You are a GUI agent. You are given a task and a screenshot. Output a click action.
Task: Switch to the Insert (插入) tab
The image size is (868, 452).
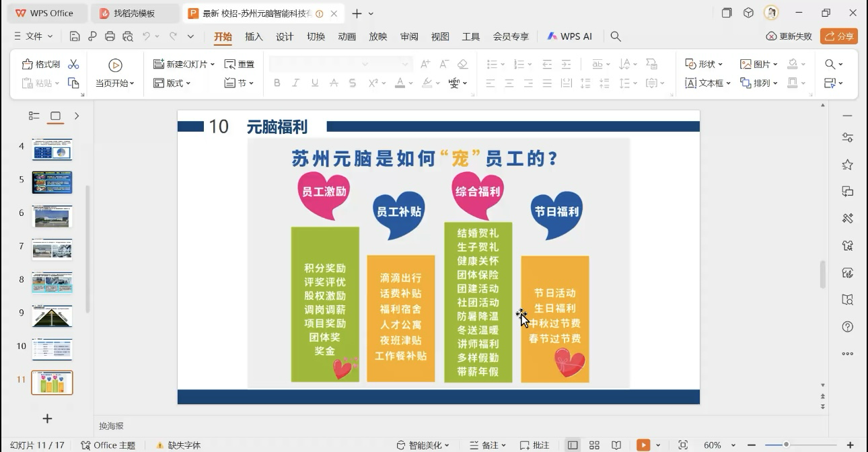tap(254, 36)
